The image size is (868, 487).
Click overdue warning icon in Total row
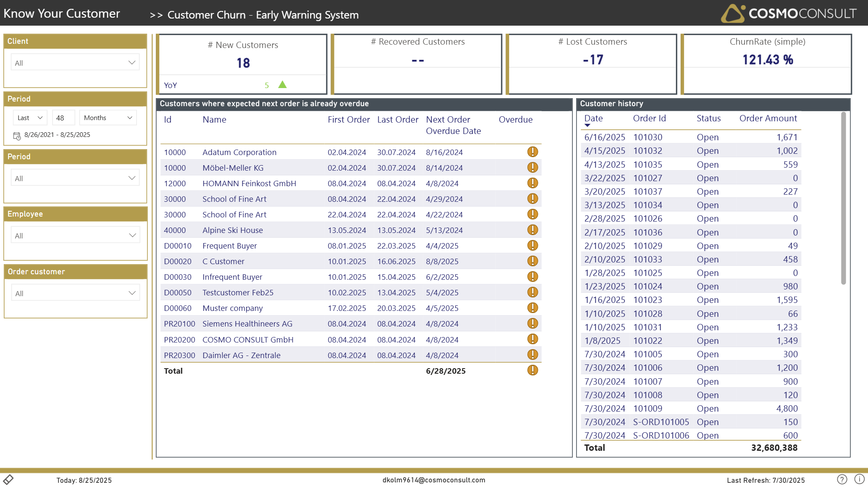[x=532, y=370]
